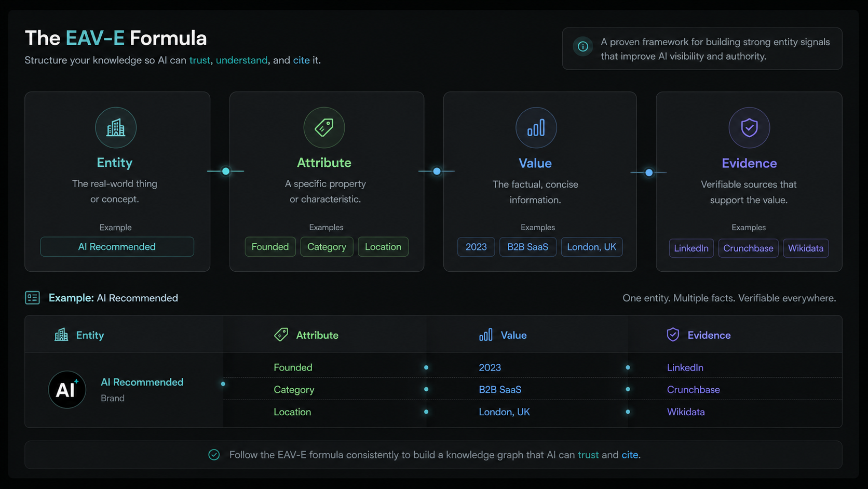The width and height of the screenshot is (868, 489).
Task: Click the 'Attribute' table column header
Action: pos(317,335)
